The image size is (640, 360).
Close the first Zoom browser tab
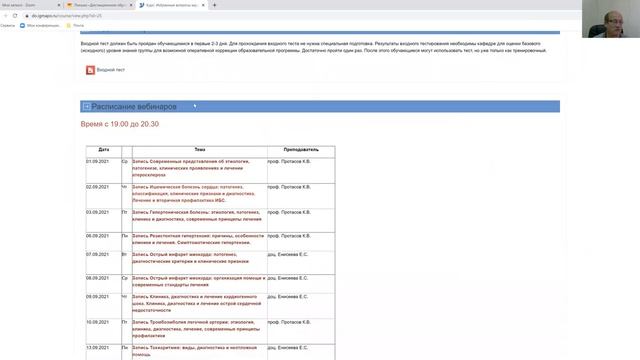(59, 5)
